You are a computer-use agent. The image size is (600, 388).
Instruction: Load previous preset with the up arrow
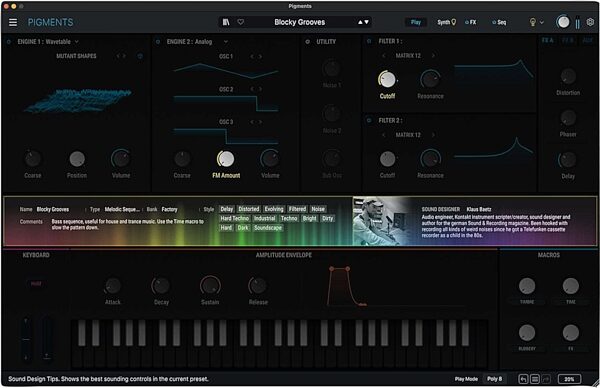[x=360, y=22]
